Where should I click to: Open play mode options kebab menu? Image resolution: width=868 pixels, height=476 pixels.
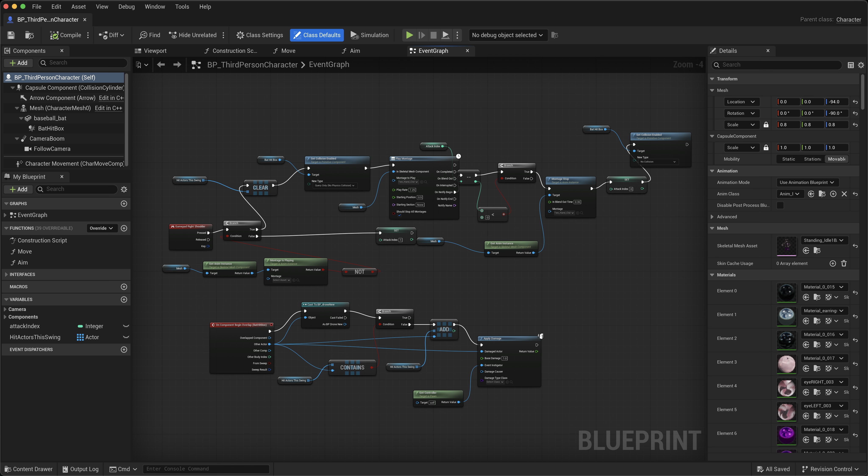click(457, 35)
